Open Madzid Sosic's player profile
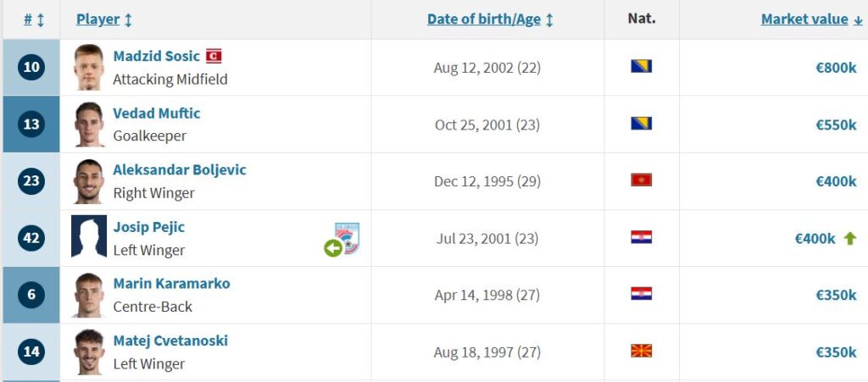The width and height of the screenshot is (868, 382). point(156,56)
